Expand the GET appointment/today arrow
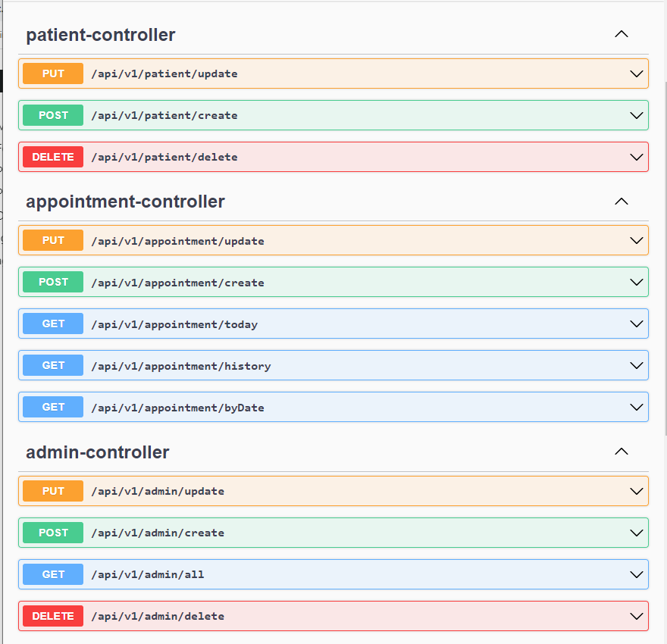This screenshot has width=667, height=644. [637, 324]
